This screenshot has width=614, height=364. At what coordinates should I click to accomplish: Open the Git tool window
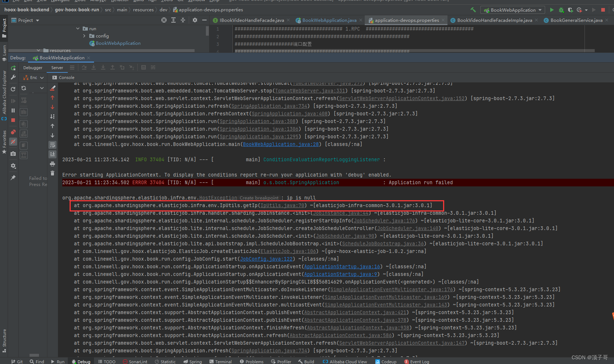coord(17,361)
